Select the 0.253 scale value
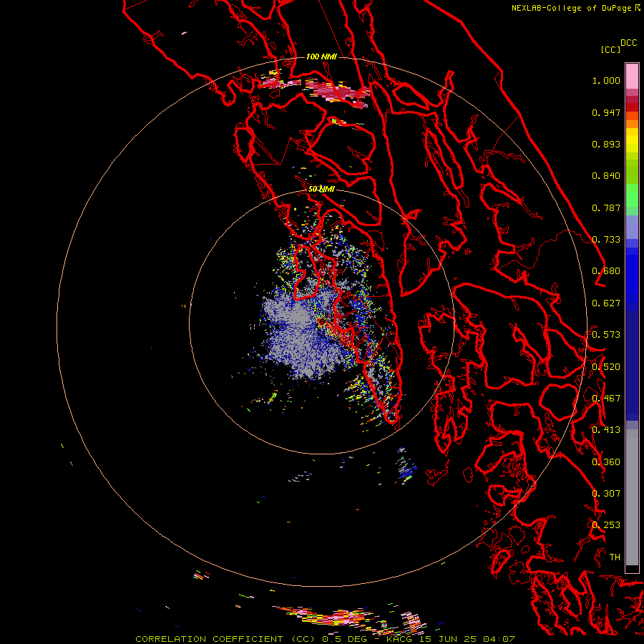The width and height of the screenshot is (644, 644). [606, 525]
